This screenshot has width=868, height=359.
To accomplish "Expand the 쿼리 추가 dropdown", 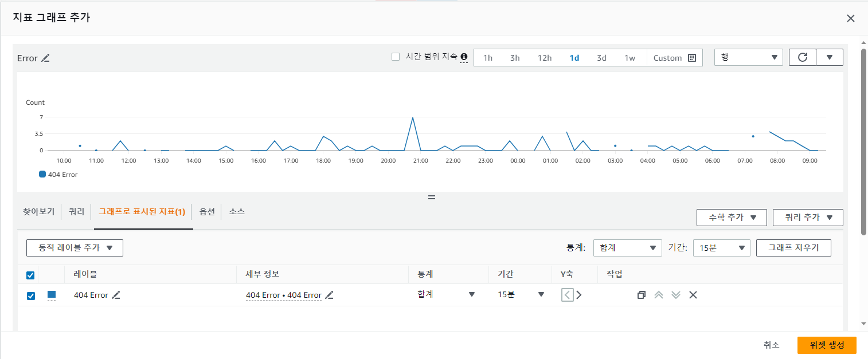I will (808, 218).
